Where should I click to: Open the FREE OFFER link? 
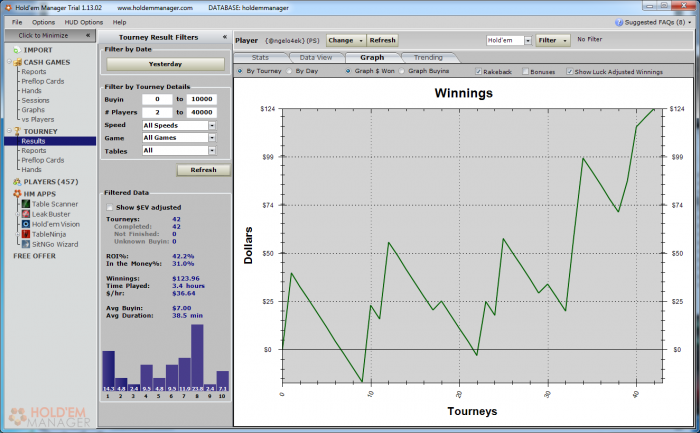click(x=34, y=256)
